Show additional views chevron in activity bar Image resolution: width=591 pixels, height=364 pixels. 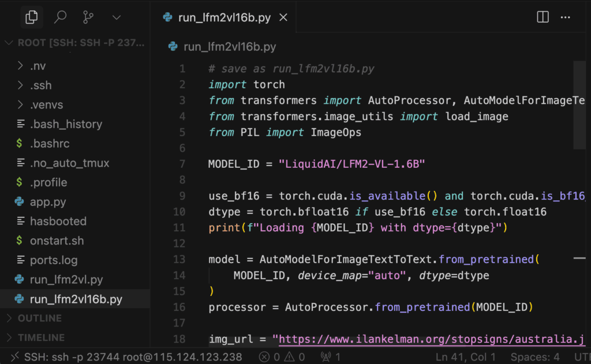point(117,18)
